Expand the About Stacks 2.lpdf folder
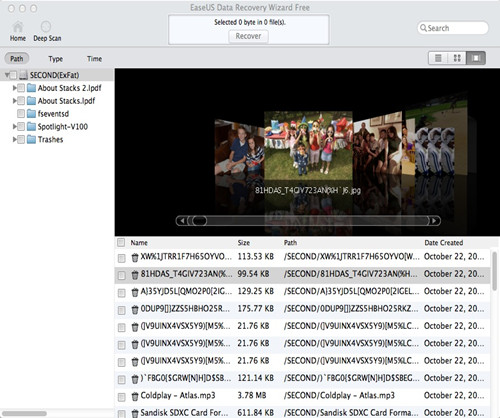 coord(14,88)
